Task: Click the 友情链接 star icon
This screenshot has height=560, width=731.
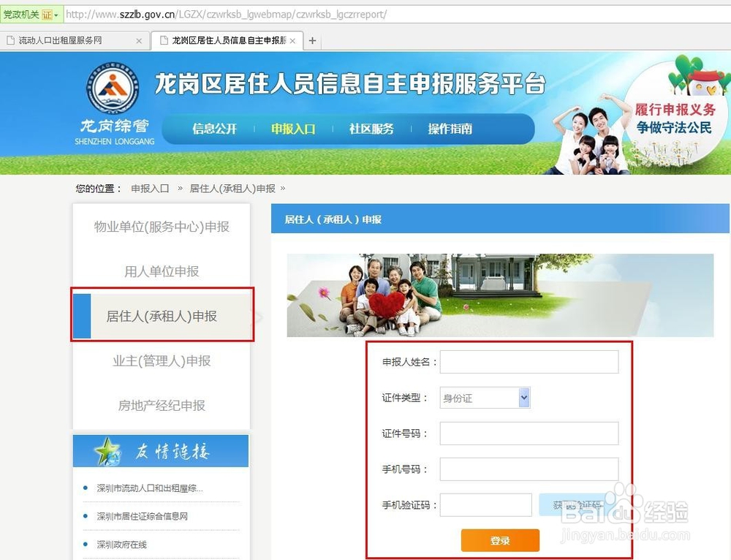Action: click(107, 451)
